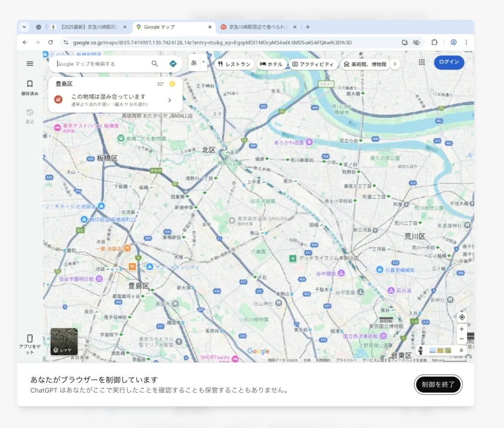The width and height of the screenshot is (504, 428).
Task: Click the 制御を終了 button
Action: (438, 384)
